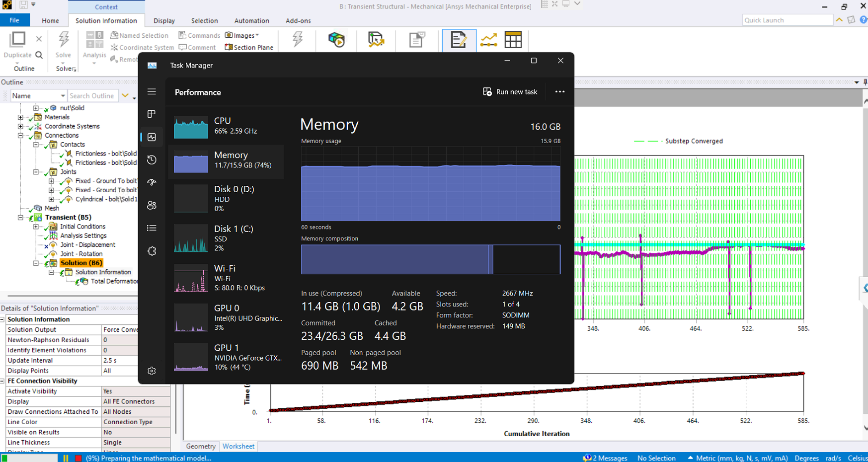The image size is (868, 462).
Task: Click the Solve lightning icon in ribbon
Action: 64,40
